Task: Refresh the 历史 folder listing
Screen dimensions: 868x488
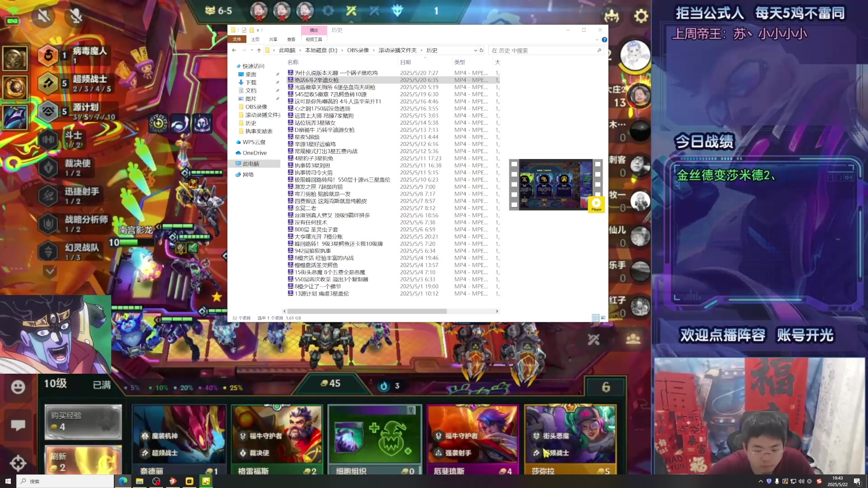Action: (481, 50)
